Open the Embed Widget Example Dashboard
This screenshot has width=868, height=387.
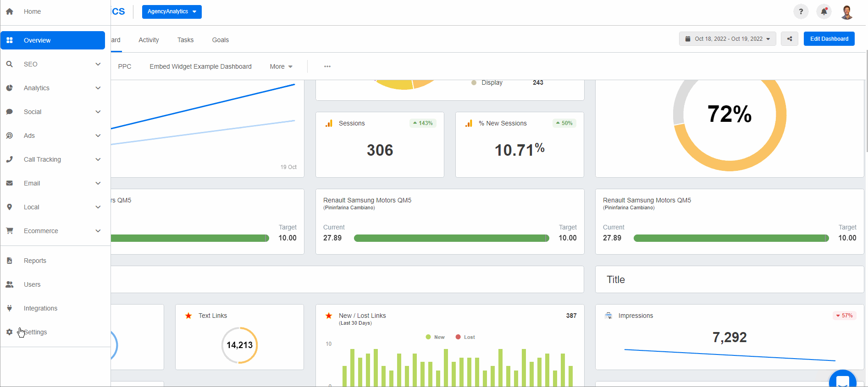200,66
